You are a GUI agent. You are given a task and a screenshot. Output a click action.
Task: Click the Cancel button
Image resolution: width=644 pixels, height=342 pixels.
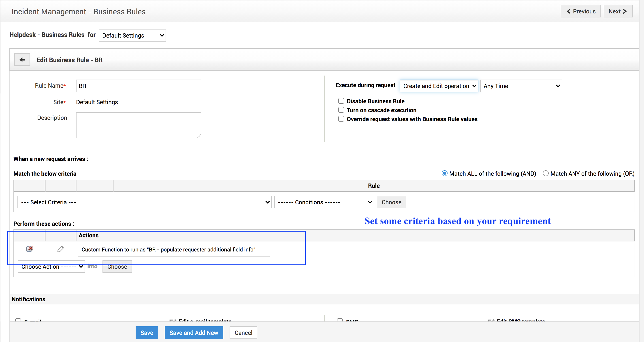[x=243, y=333]
